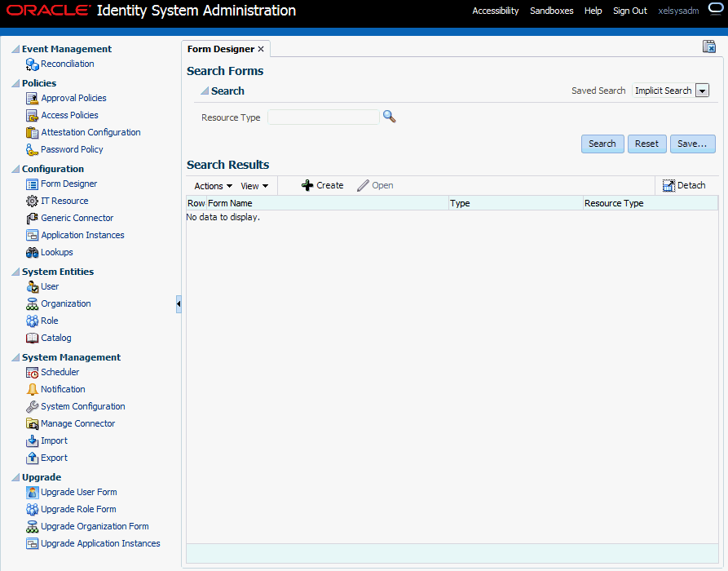Click the Upgrade Application Instances icon
Viewport: 728px width, 571px height.
point(32,543)
